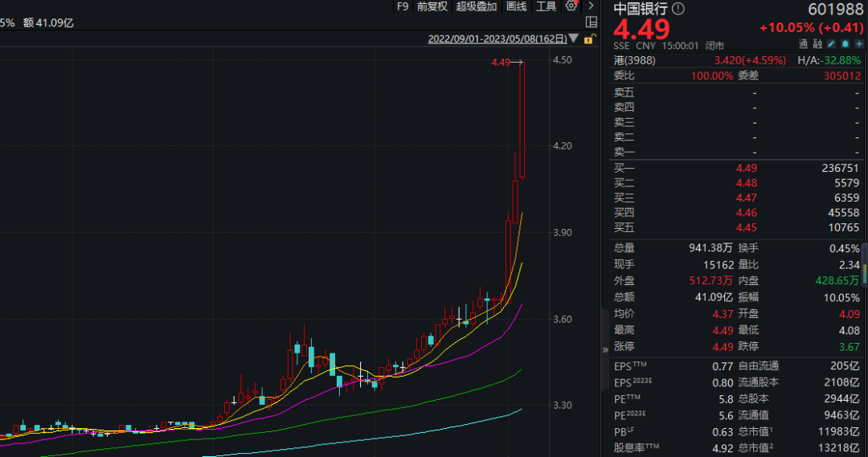Viewport: 868px width, 457px height.
Task: Open chart settings gear icon
Action: pyautogui.click(x=571, y=6)
